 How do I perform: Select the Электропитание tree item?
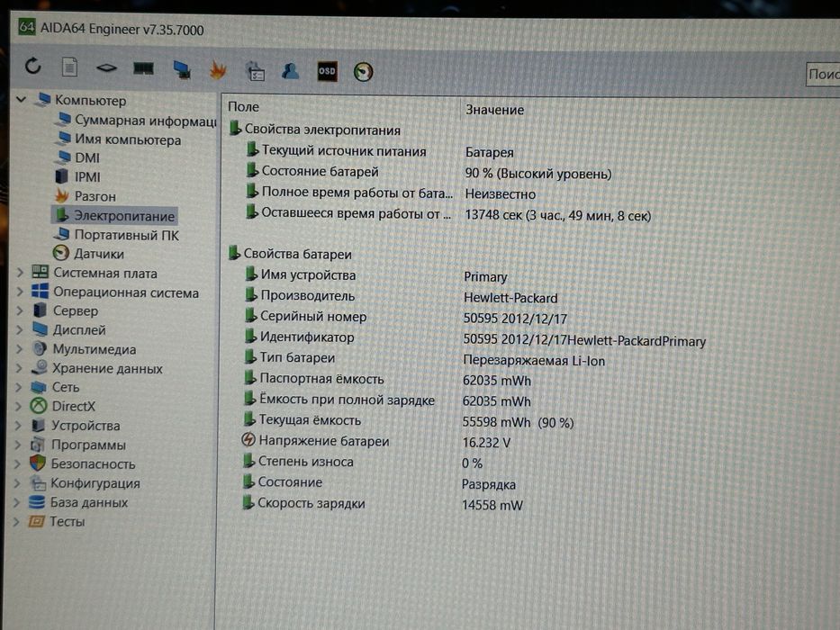[114, 215]
